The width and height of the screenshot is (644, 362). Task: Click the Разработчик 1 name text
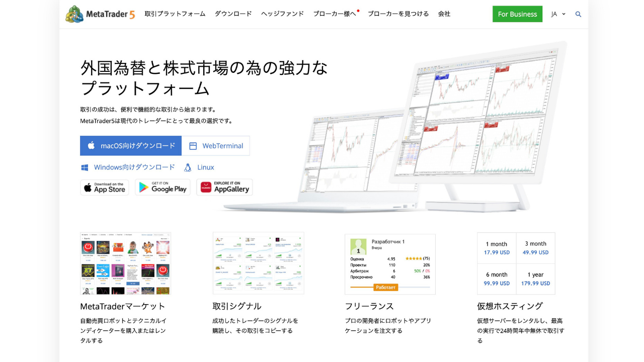coord(388,242)
